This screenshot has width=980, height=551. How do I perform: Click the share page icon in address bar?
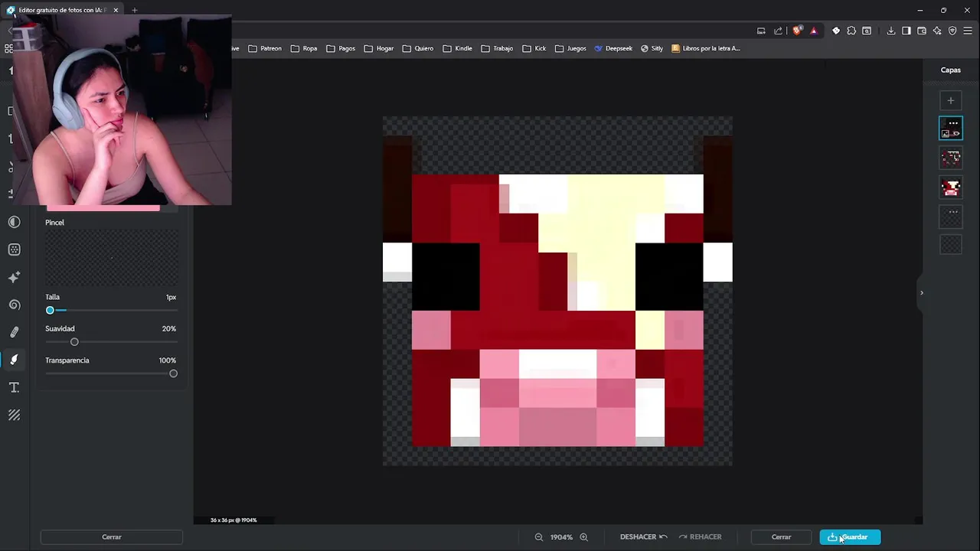point(778,31)
